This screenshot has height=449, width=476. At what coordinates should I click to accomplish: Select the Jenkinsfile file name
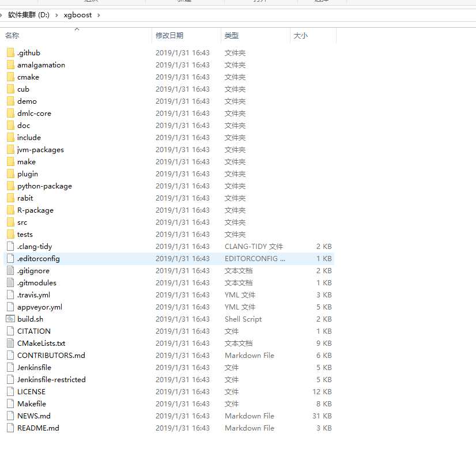[34, 367]
